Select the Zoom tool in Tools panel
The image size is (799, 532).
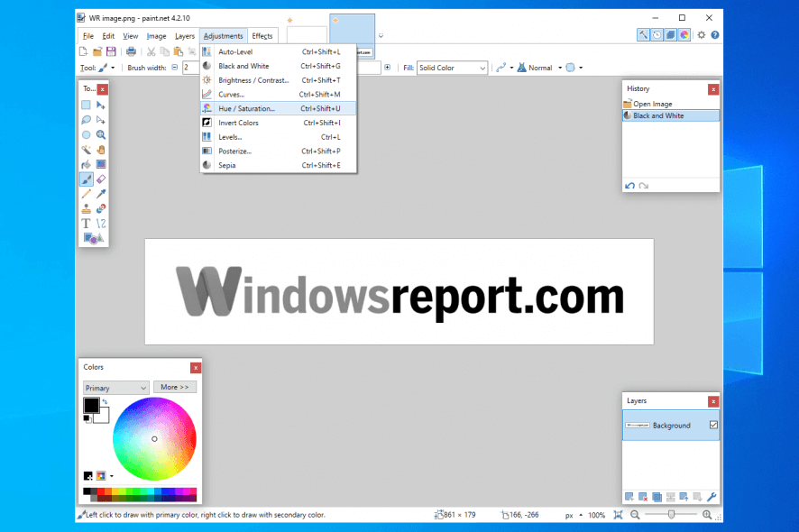click(x=101, y=134)
